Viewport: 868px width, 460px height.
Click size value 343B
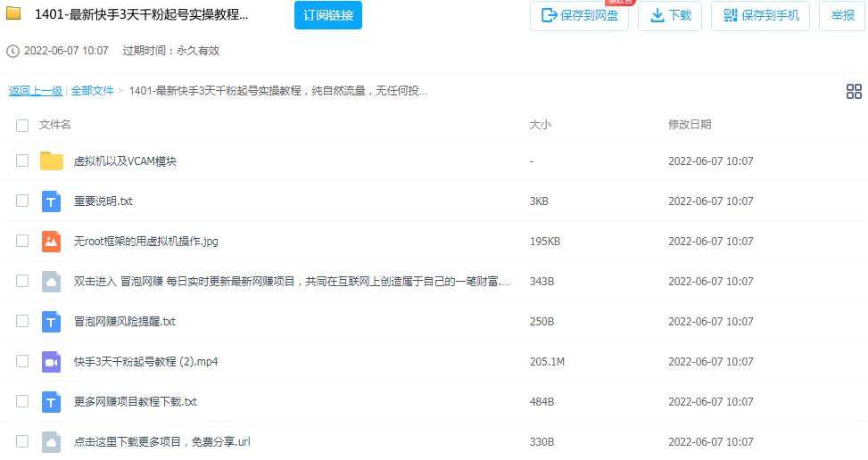click(x=542, y=282)
